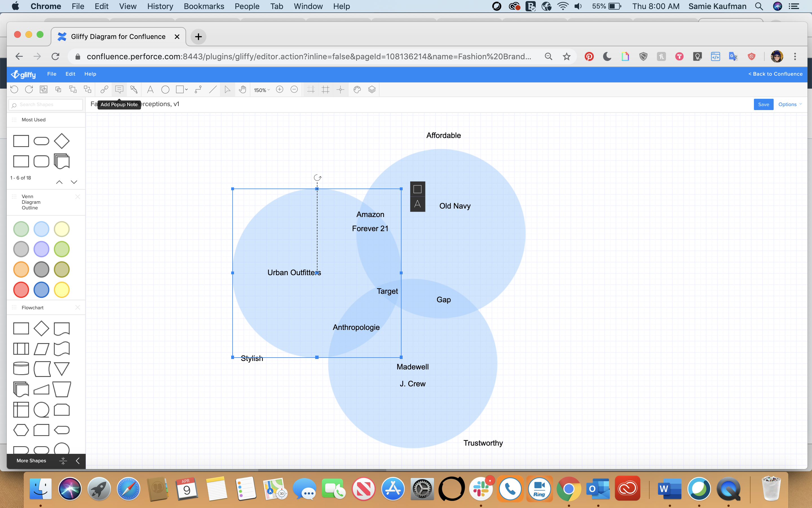
Task: Click the Pinterest extension icon
Action: 589,56
